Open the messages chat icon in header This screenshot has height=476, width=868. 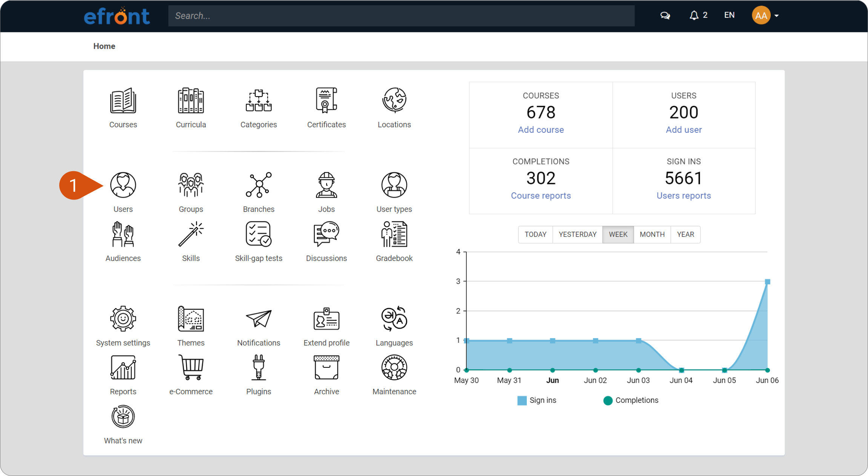tap(665, 15)
